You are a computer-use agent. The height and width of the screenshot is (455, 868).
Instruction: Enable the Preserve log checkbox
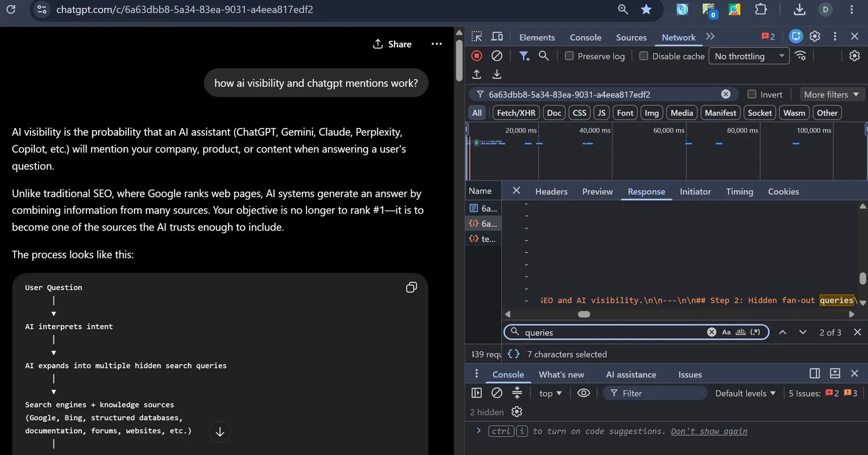[x=569, y=56]
